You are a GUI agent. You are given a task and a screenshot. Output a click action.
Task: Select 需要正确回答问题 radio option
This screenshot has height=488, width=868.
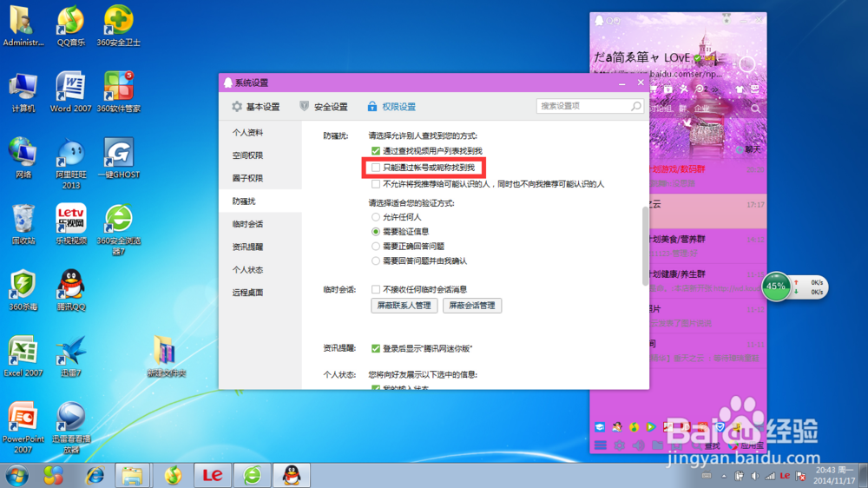coord(376,247)
